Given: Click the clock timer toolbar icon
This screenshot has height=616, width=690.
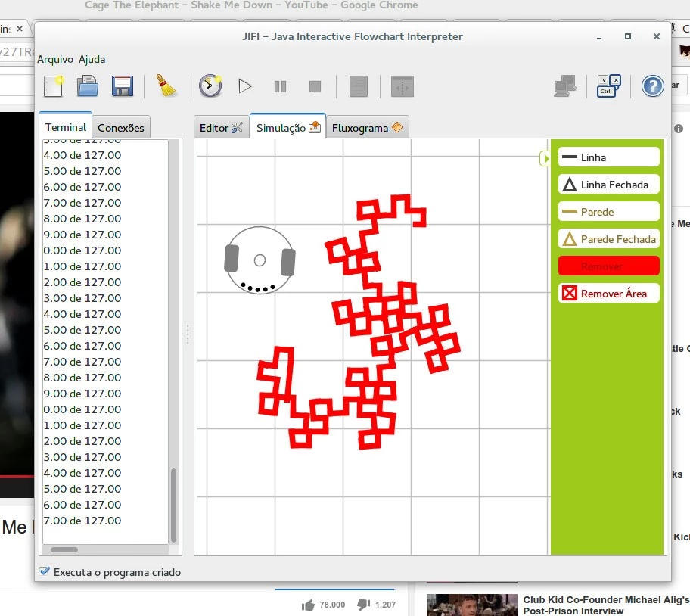Looking at the screenshot, I should click(x=210, y=86).
